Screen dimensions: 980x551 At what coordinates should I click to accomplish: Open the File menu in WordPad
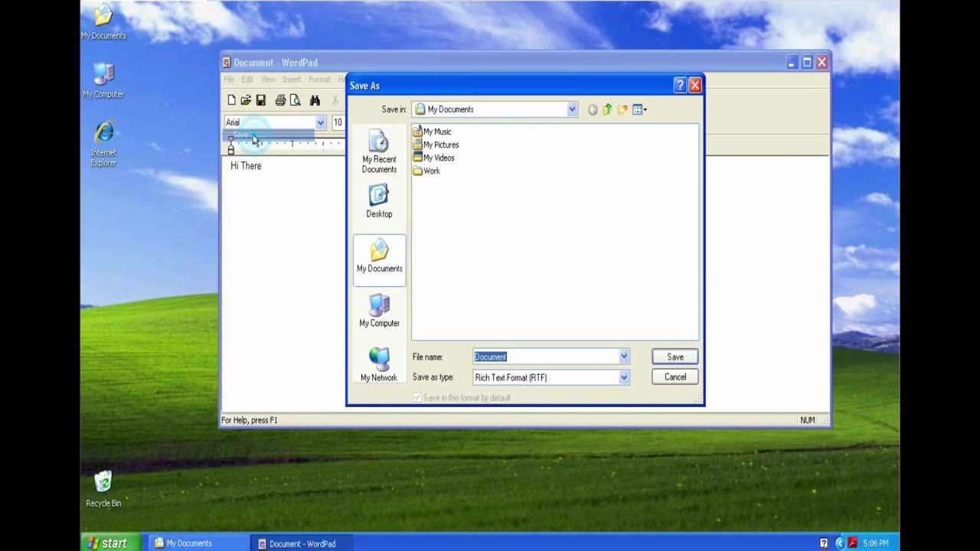(x=229, y=80)
